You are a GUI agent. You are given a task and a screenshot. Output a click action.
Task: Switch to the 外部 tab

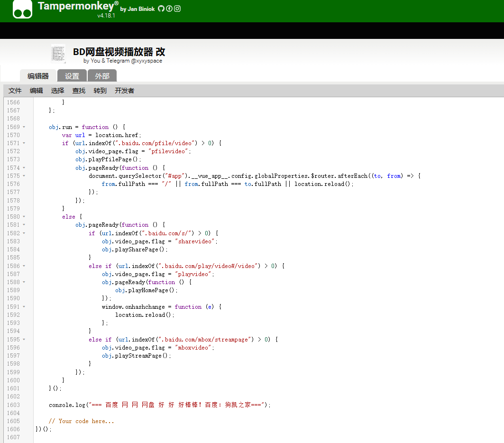[102, 76]
